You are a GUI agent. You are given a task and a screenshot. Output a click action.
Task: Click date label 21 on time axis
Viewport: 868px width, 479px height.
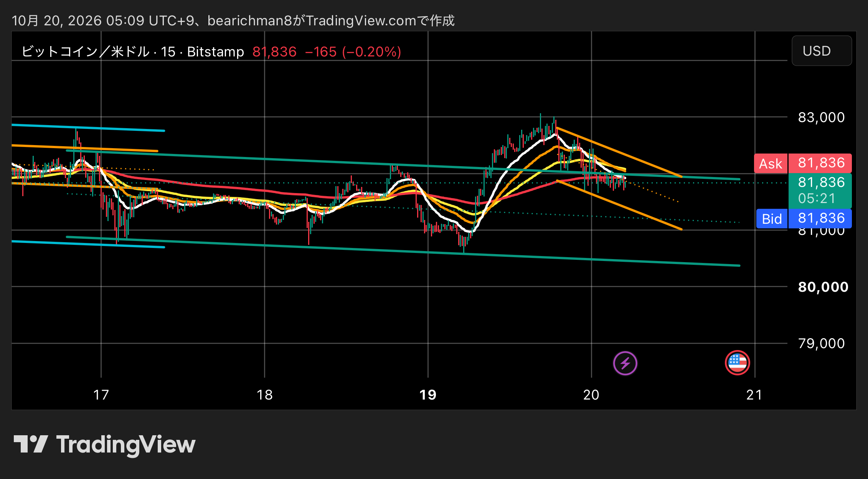coord(754,395)
